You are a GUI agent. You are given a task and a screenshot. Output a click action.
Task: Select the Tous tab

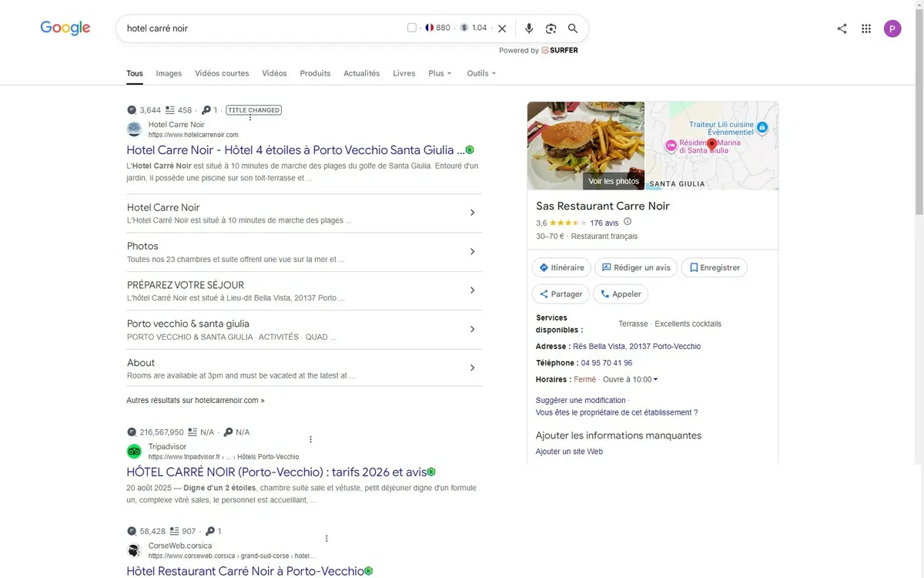135,73
